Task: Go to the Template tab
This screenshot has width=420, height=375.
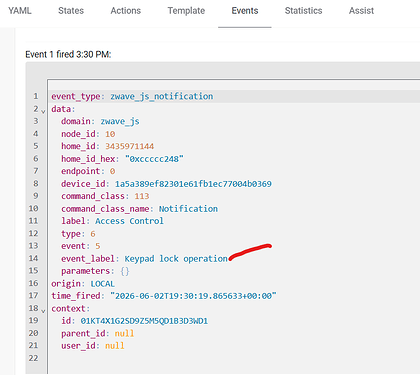Action: [x=186, y=11]
